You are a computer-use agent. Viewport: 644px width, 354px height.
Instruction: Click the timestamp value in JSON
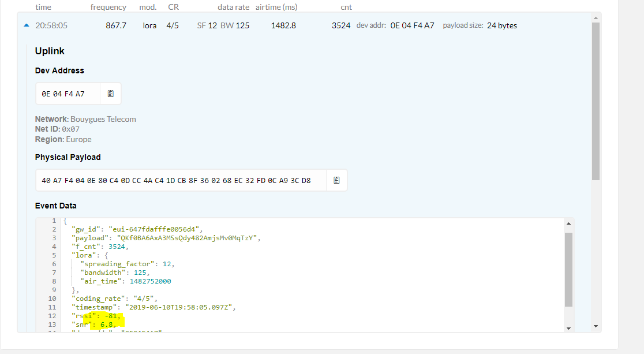pyautogui.click(x=180, y=307)
